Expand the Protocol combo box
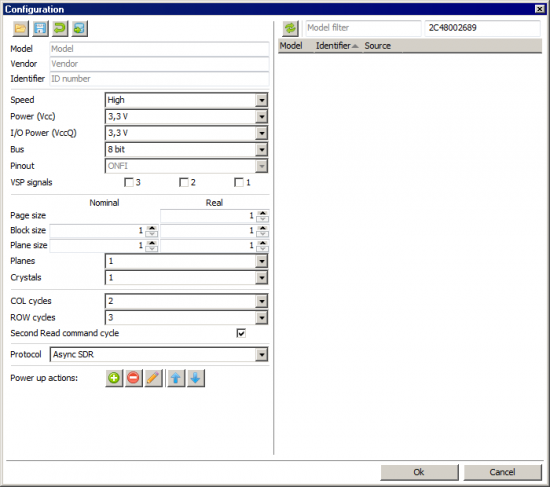 [x=262, y=355]
